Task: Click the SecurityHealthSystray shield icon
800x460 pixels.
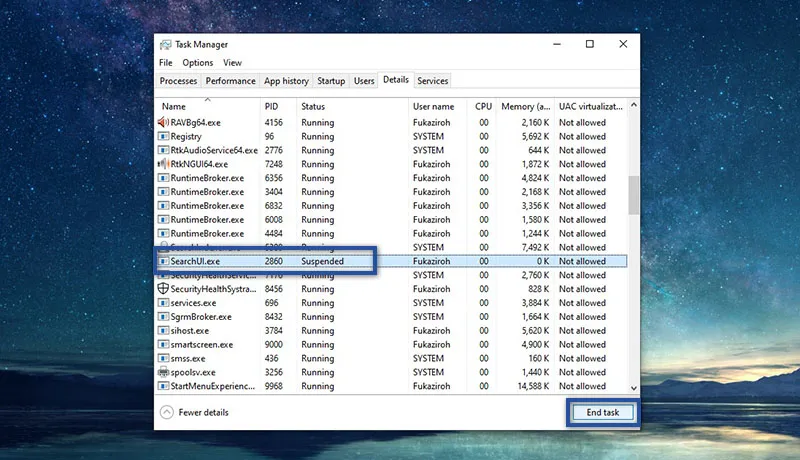Action: (163, 289)
